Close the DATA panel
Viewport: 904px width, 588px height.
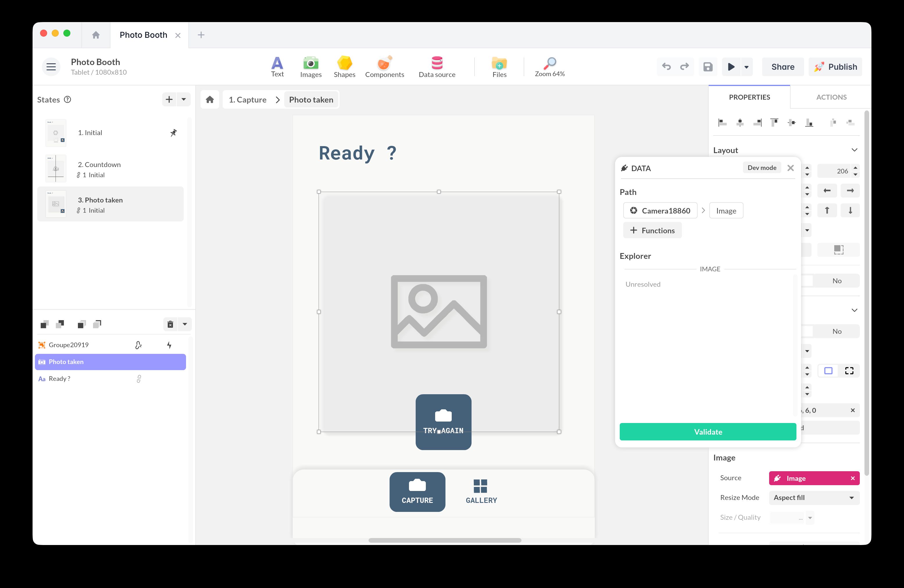pyautogui.click(x=791, y=168)
